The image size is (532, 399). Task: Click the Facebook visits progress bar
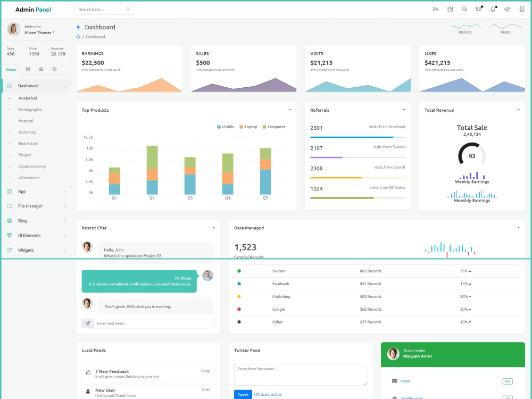click(x=358, y=137)
